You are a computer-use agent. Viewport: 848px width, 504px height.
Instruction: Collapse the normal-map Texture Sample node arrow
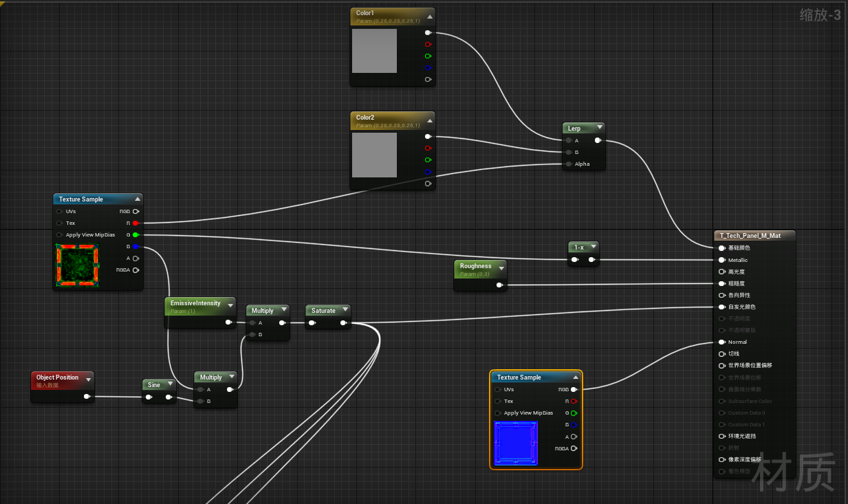576,377
